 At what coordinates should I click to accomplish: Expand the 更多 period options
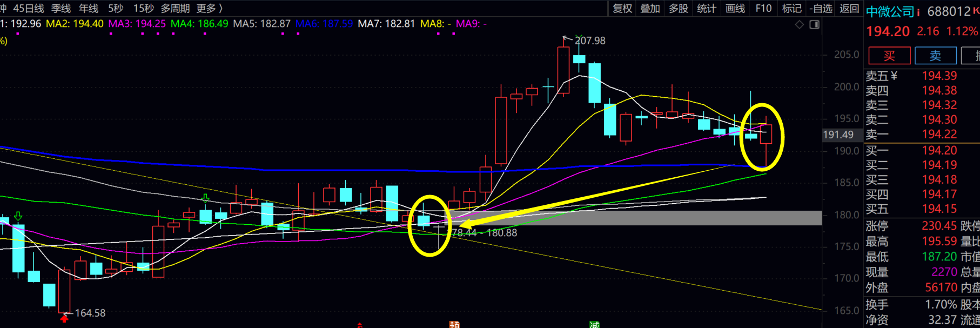(209, 8)
